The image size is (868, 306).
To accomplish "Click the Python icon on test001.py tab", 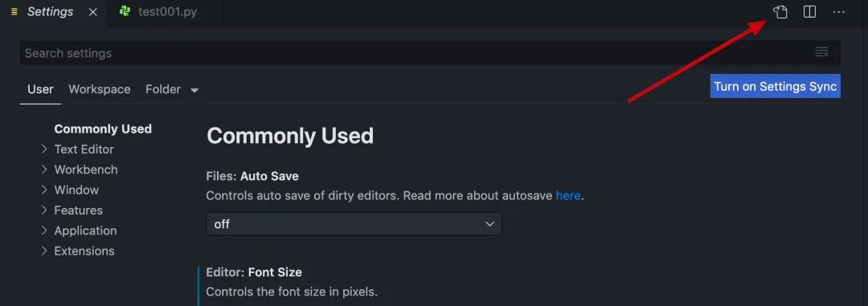I will pos(125,11).
